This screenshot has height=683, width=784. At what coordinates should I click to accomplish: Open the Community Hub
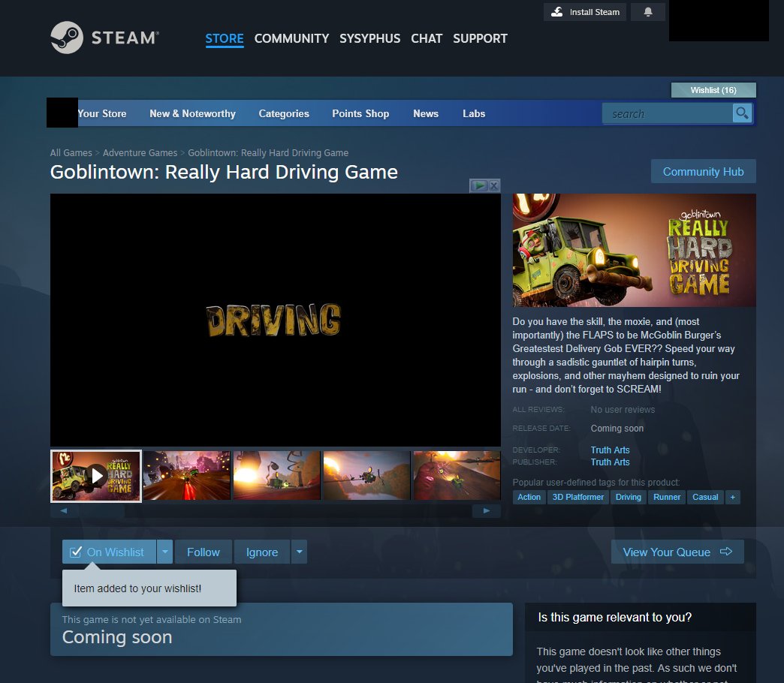click(x=703, y=171)
